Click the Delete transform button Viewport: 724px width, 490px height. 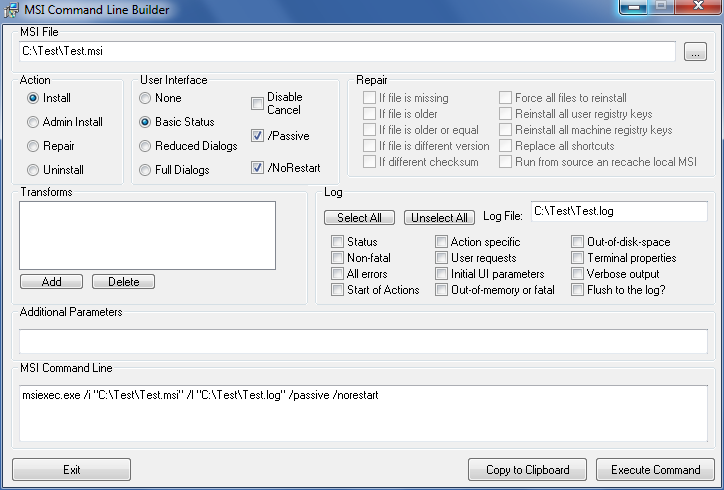click(x=123, y=282)
